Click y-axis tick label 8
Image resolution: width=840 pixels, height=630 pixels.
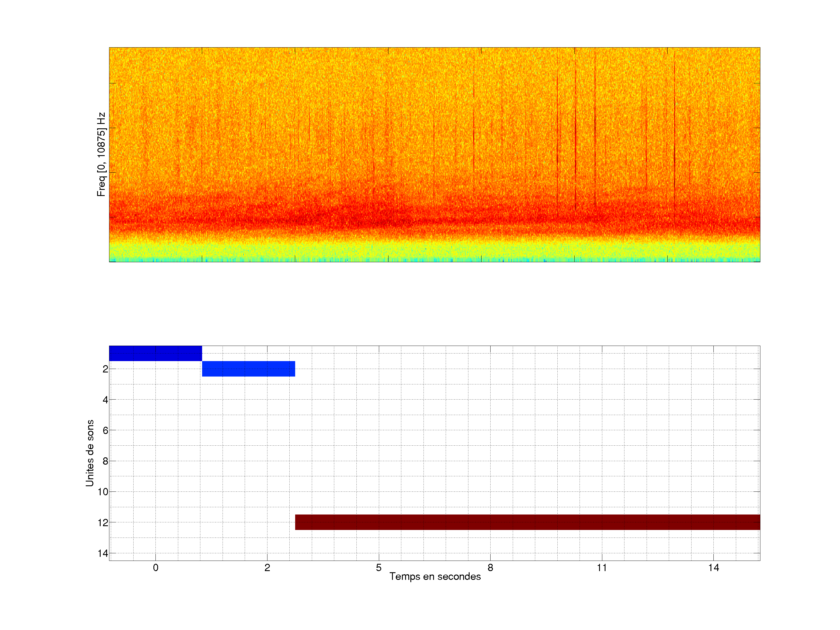(105, 461)
